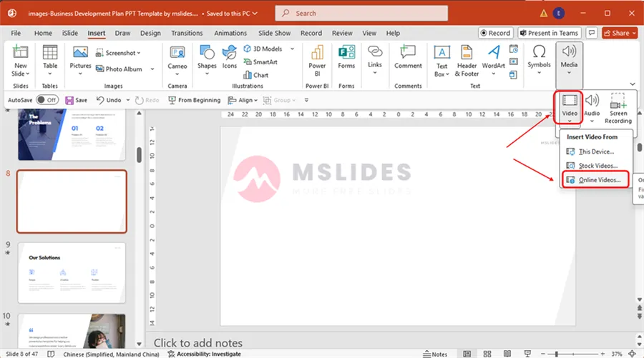Open the Icons illustration picker
Viewport: 644px width, 358px height.
point(229,57)
